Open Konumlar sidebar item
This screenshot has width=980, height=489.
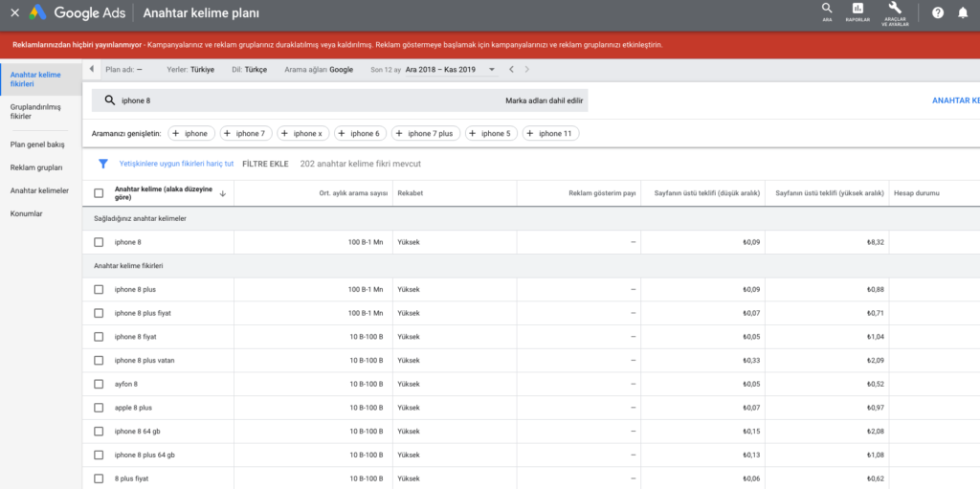(x=24, y=213)
